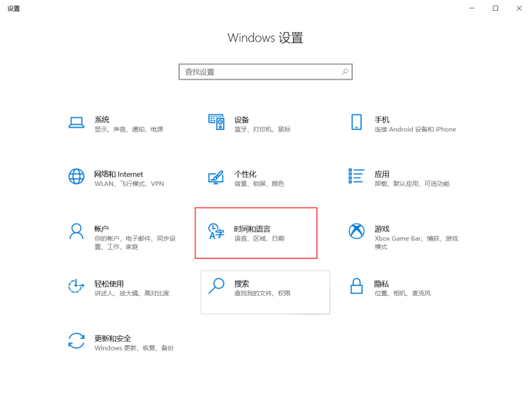Open the Network globe icon

[76, 177]
